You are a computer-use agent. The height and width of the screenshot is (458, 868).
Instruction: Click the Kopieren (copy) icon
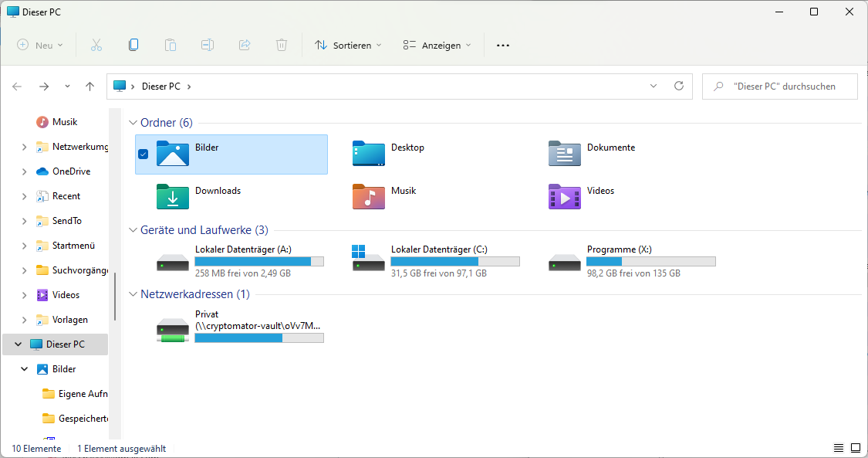click(133, 45)
